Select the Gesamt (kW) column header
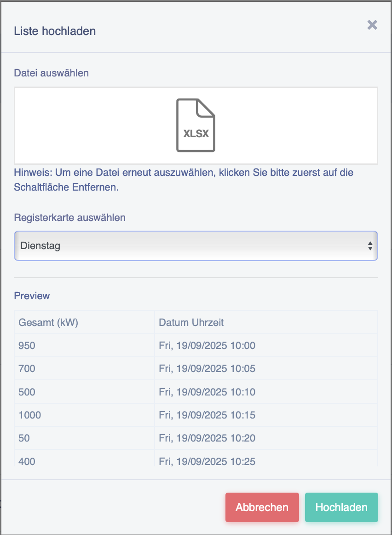The width and height of the screenshot is (392, 535). point(84,322)
